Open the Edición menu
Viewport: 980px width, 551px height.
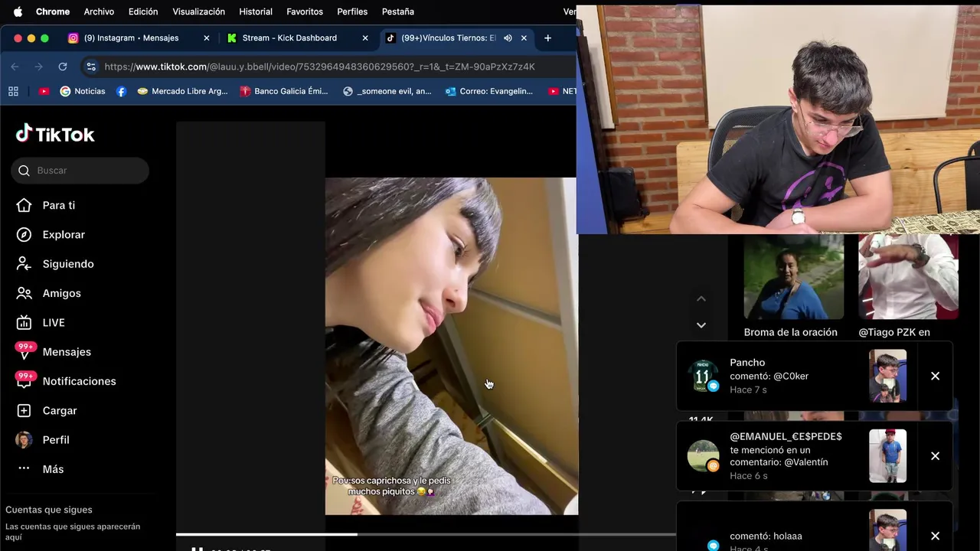click(x=143, y=11)
